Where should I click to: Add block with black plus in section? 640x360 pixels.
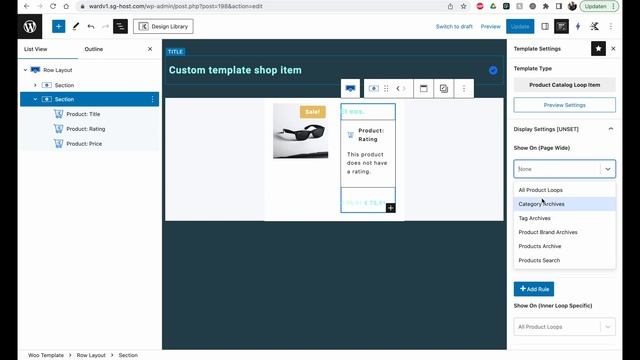point(390,208)
